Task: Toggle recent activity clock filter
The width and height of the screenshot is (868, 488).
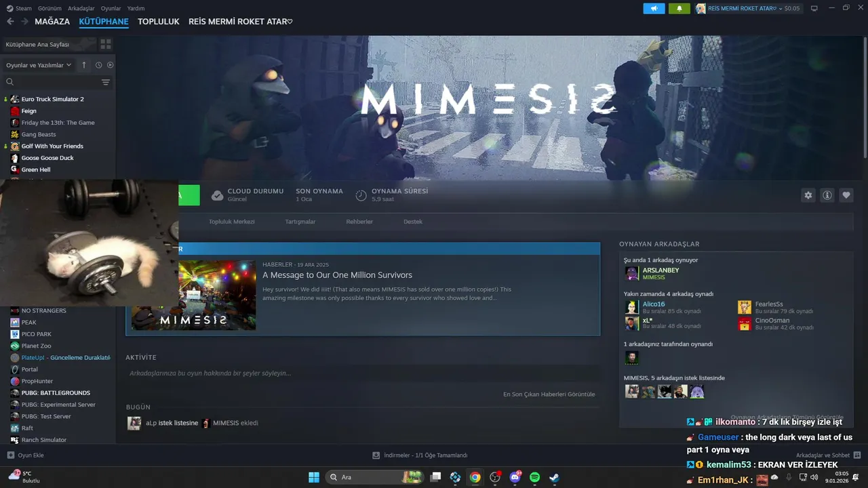Action: point(98,65)
